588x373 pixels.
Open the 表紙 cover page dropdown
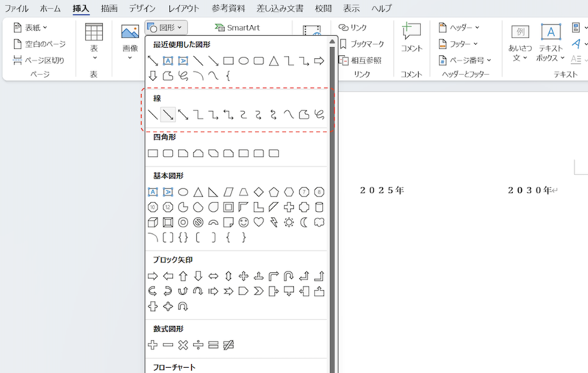30,27
